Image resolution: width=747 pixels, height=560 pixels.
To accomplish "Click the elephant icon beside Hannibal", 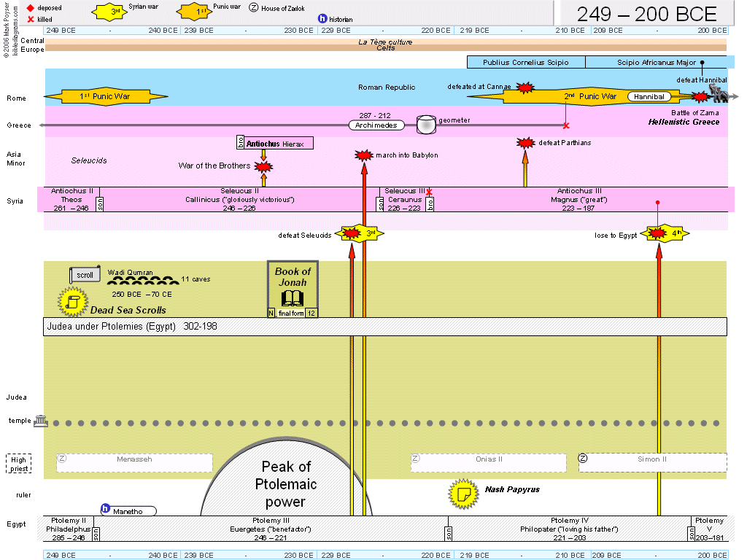I will coord(718,94).
